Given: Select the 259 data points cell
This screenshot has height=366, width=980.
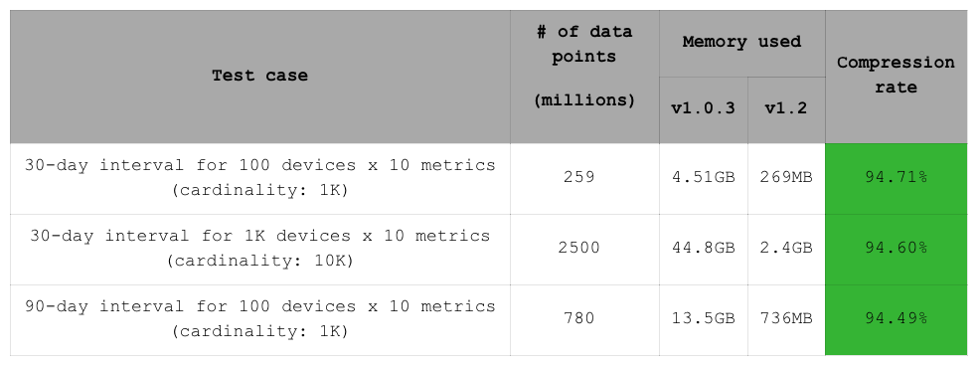Looking at the screenshot, I should [584, 179].
